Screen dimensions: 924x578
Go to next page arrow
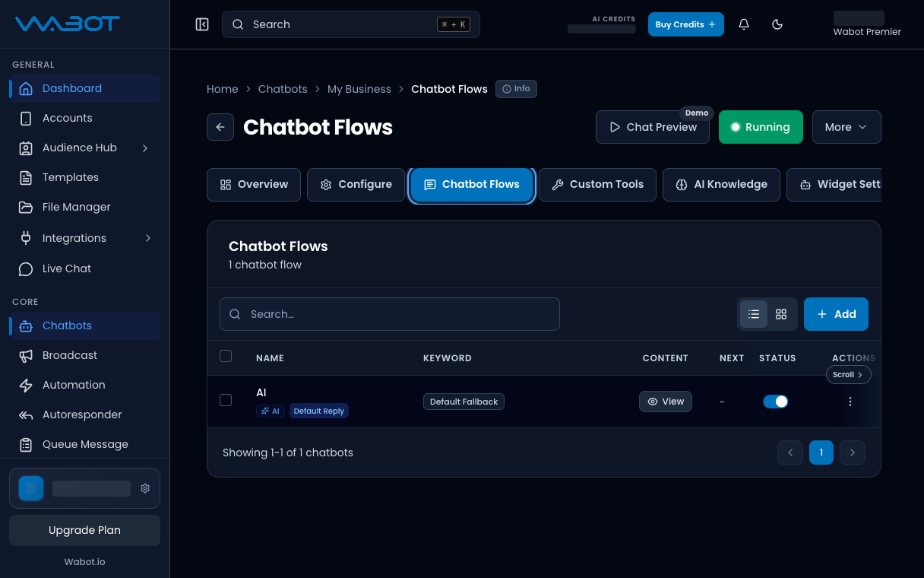[853, 453]
